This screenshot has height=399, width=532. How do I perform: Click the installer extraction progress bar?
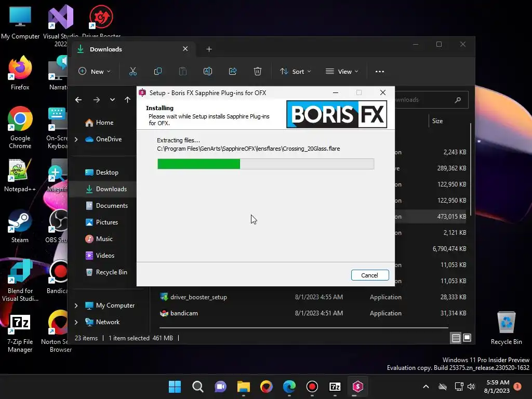(265, 164)
